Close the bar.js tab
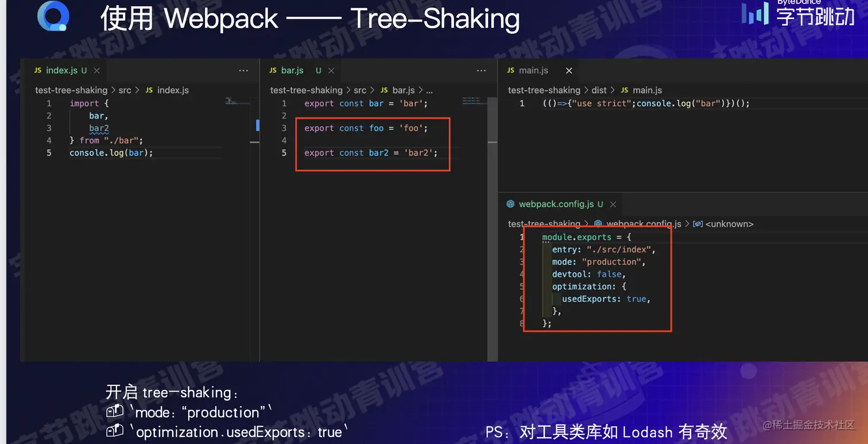 (331, 71)
